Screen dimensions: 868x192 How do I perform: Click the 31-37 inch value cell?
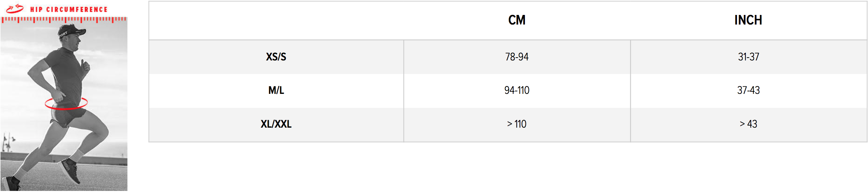748,57
